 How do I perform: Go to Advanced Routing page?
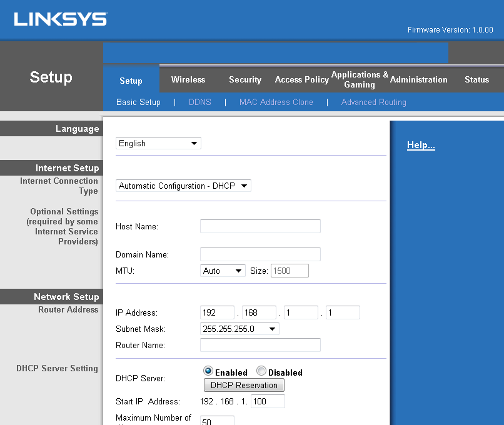coord(373,102)
